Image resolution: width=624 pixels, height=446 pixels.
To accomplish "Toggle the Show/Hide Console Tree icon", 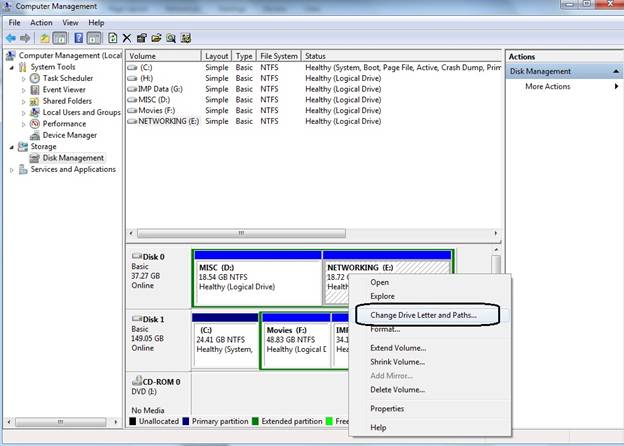I will [60, 38].
